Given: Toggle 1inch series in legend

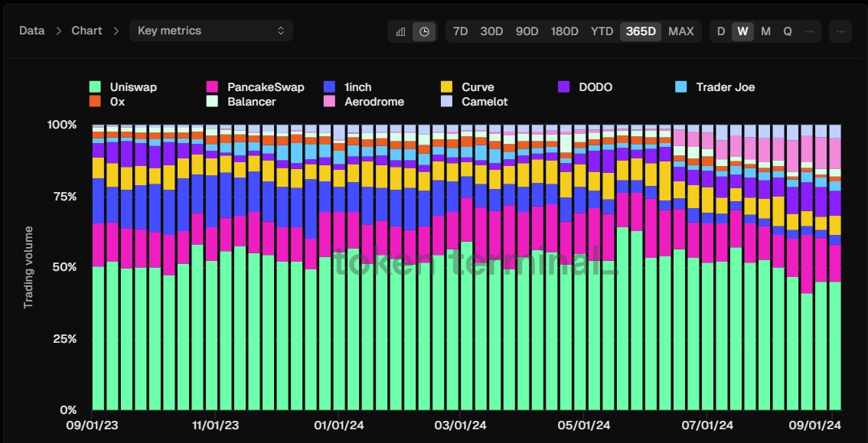Looking at the screenshot, I should pyautogui.click(x=348, y=86).
